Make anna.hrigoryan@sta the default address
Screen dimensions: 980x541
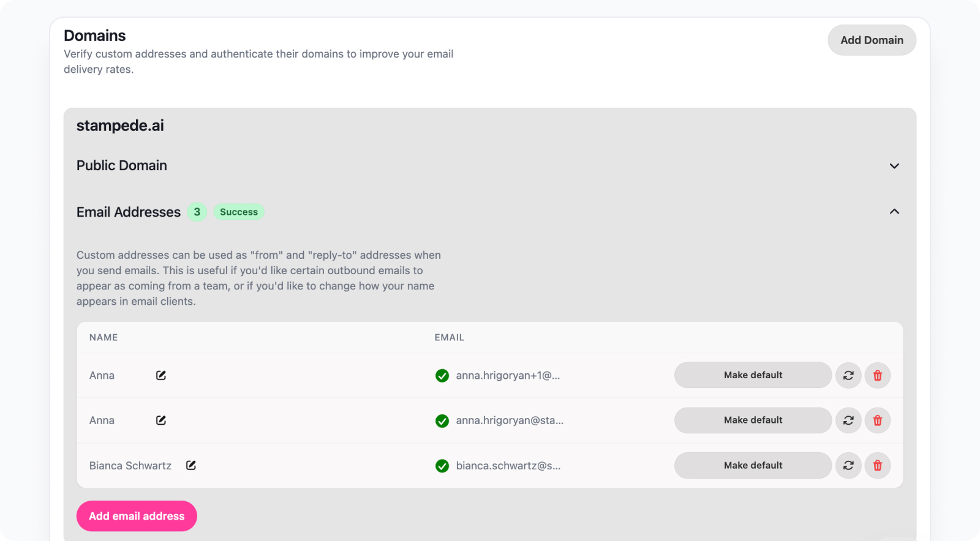(x=753, y=420)
